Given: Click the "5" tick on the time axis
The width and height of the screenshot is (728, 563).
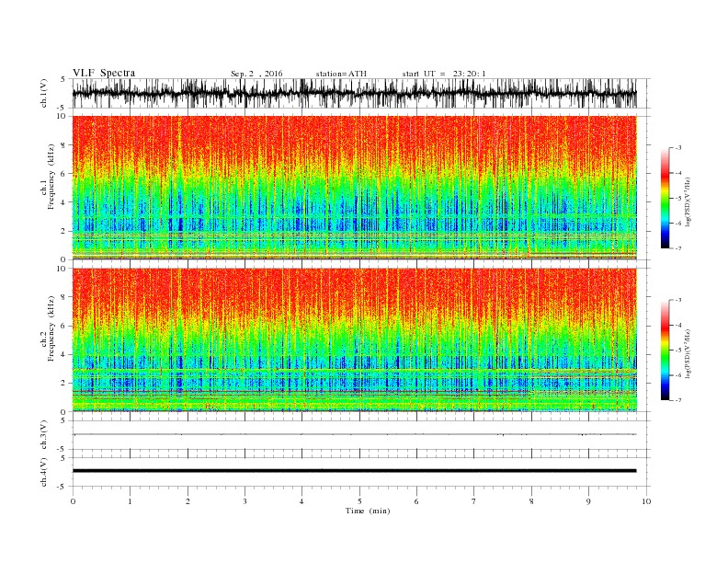Looking at the screenshot, I should click(x=359, y=501).
